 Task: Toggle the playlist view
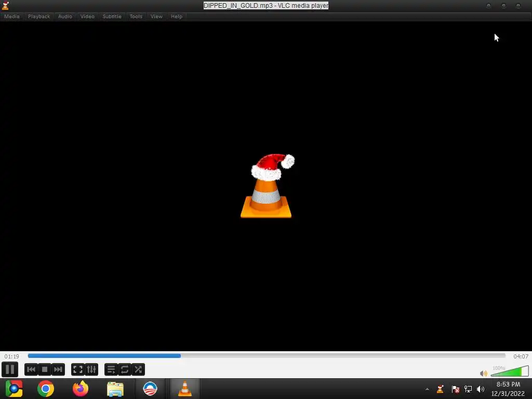[x=111, y=369]
